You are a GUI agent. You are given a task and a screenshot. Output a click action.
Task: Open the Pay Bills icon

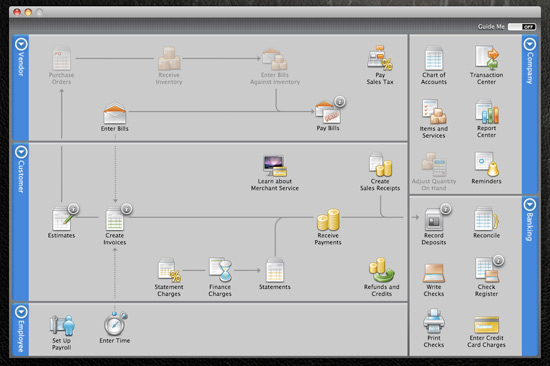[328, 112]
